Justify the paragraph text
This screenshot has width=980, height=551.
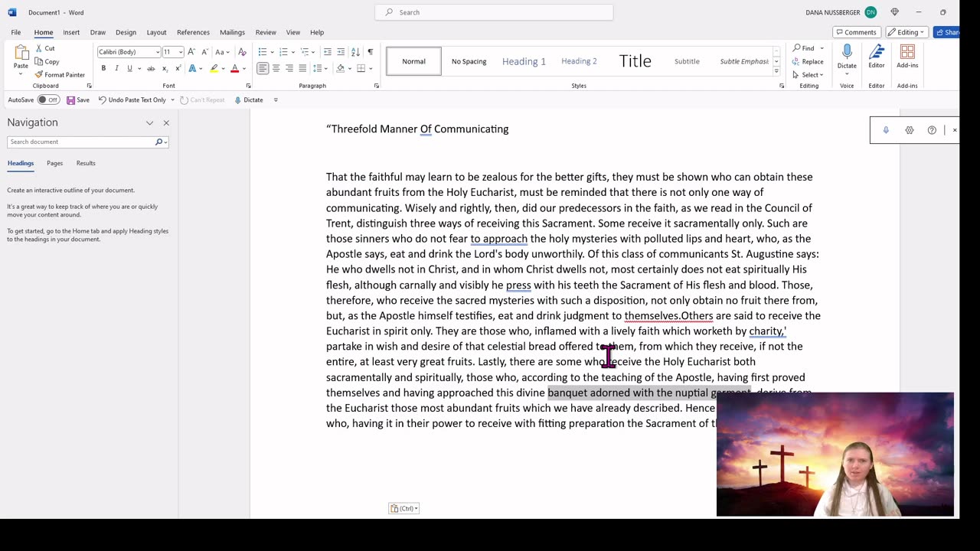pyautogui.click(x=302, y=68)
